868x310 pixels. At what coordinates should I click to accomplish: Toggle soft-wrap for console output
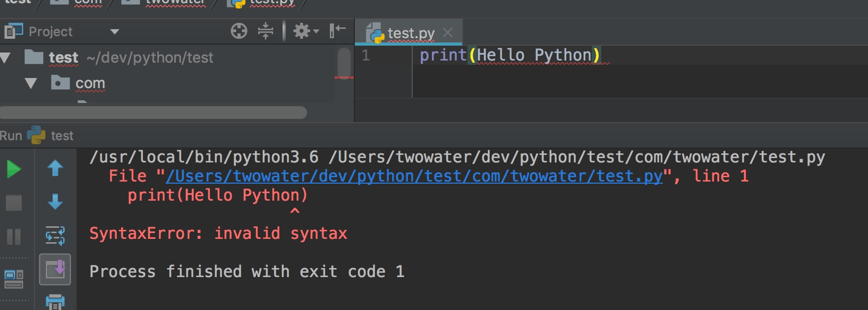(x=55, y=235)
